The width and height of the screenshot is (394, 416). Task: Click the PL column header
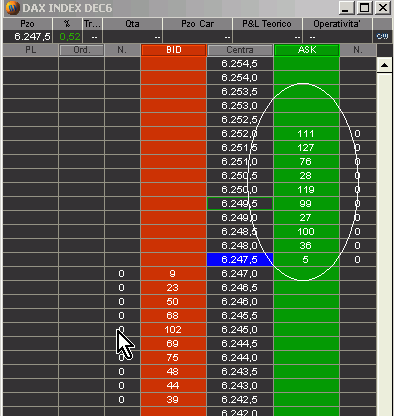coord(31,50)
